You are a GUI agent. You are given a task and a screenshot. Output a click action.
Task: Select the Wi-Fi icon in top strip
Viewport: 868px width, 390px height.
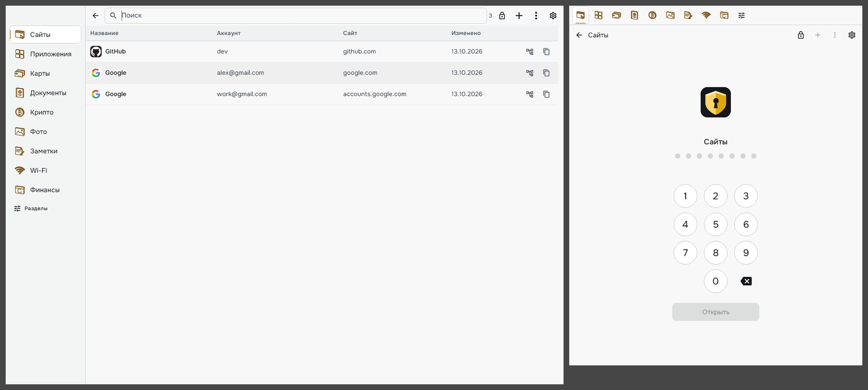(706, 15)
